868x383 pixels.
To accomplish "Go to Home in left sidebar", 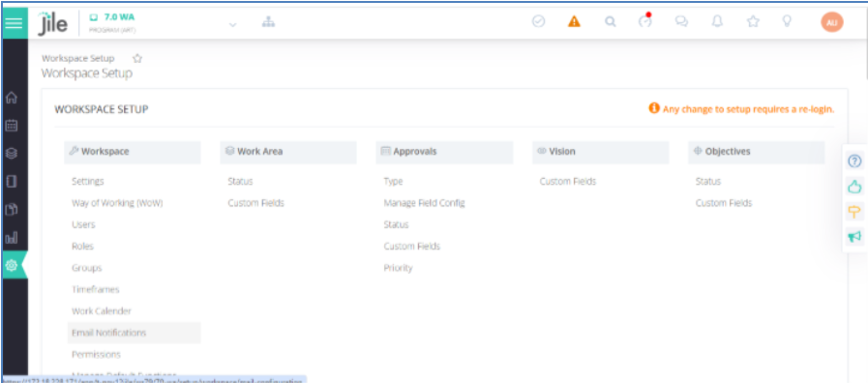I will (11, 98).
